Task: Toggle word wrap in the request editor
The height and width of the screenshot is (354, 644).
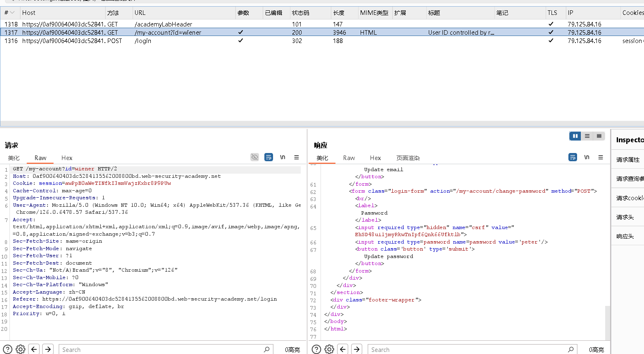Action: tap(269, 157)
